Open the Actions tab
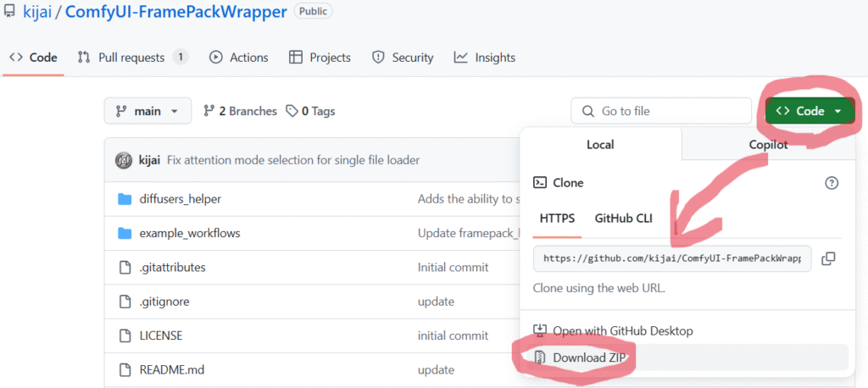This screenshot has height=388, width=868. click(238, 58)
